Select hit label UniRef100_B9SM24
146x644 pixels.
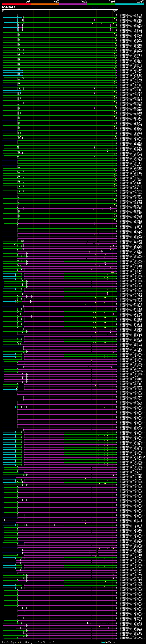pos(131,32)
